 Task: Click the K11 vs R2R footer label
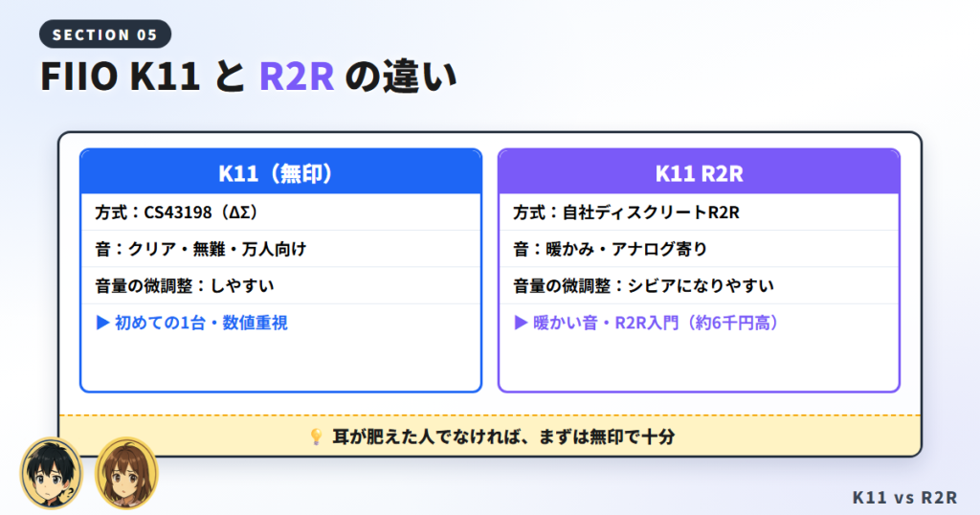click(x=904, y=497)
